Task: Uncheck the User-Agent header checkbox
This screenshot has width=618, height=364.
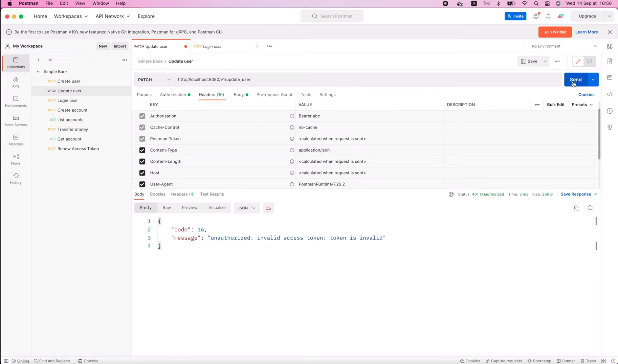Action: (142, 184)
